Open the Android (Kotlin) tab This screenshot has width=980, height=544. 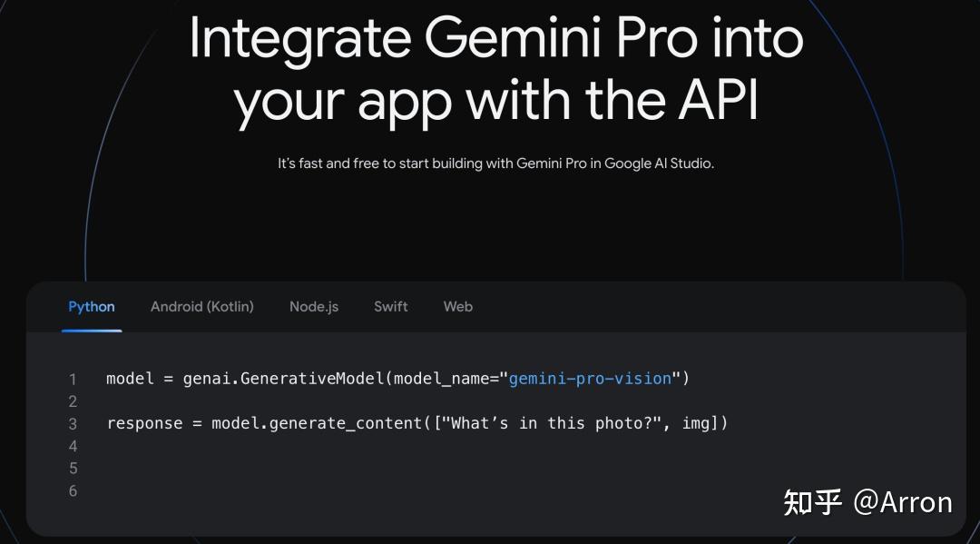[201, 306]
